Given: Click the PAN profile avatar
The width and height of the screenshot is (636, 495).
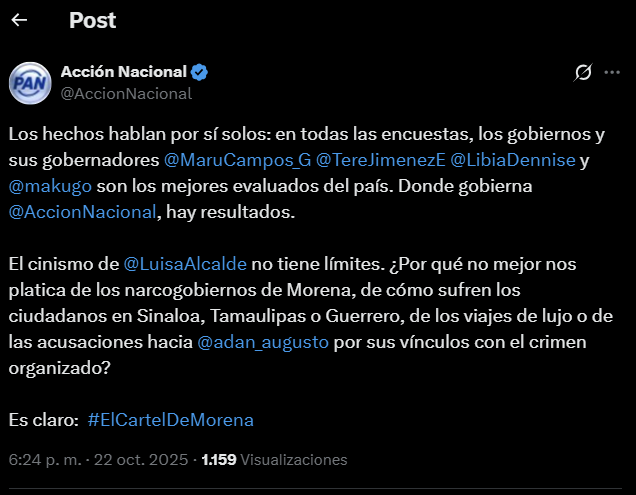Looking at the screenshot, I should [x=30, y=83].
